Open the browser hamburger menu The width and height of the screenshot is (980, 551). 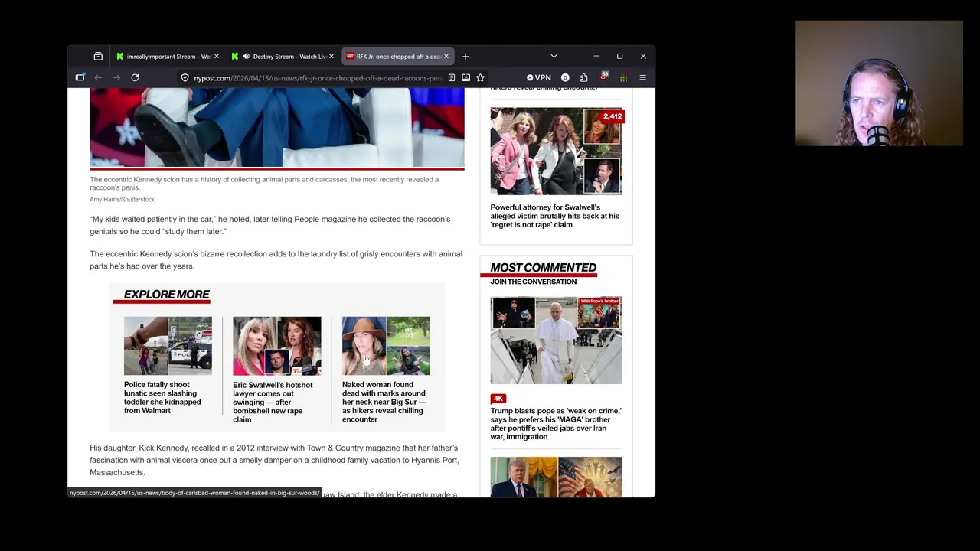(642, 77)
